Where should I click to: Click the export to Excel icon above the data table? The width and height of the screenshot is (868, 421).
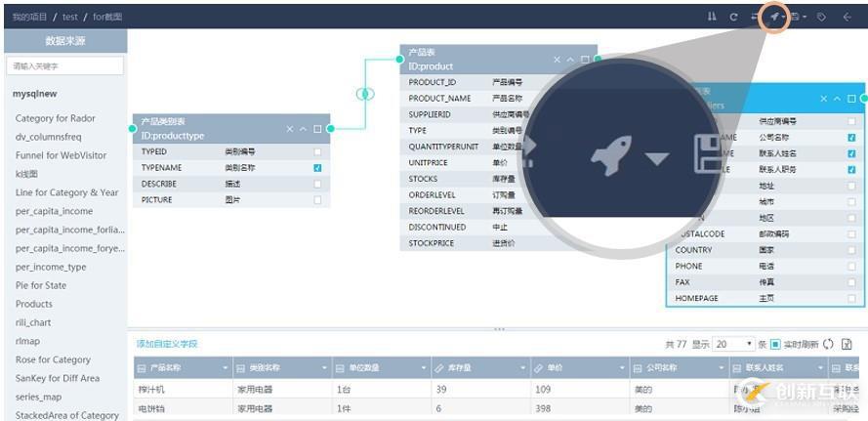click(847, 344)
